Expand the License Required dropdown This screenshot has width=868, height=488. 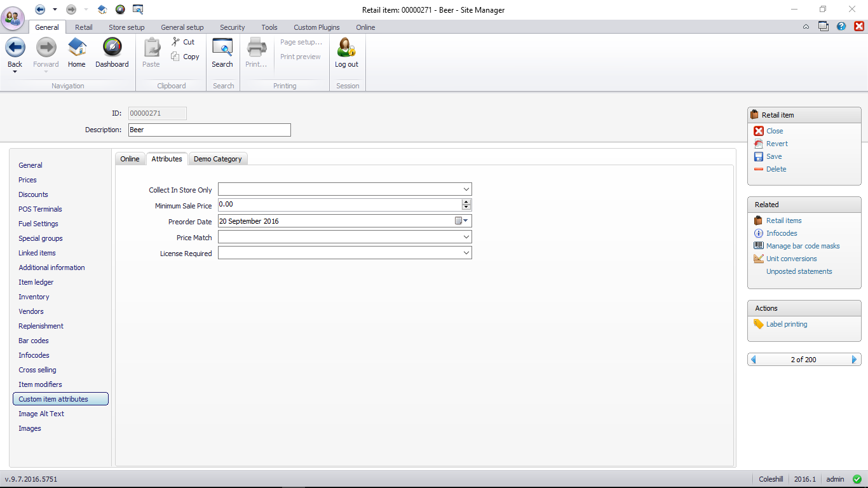[x=466, y=253]
